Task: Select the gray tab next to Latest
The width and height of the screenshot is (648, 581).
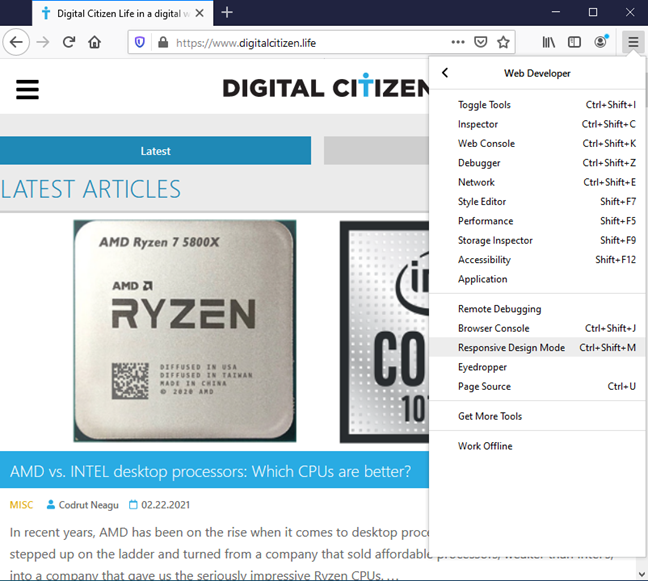Action: (x=376, y=151)
